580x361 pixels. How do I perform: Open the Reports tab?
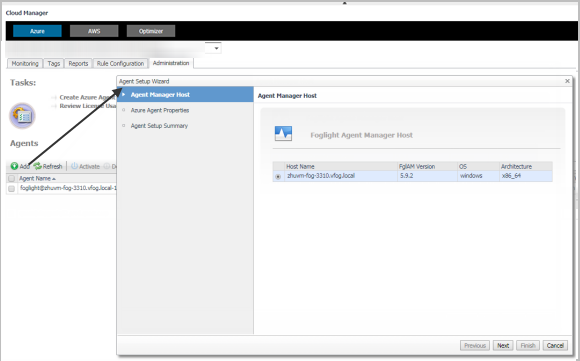[78, 64]
